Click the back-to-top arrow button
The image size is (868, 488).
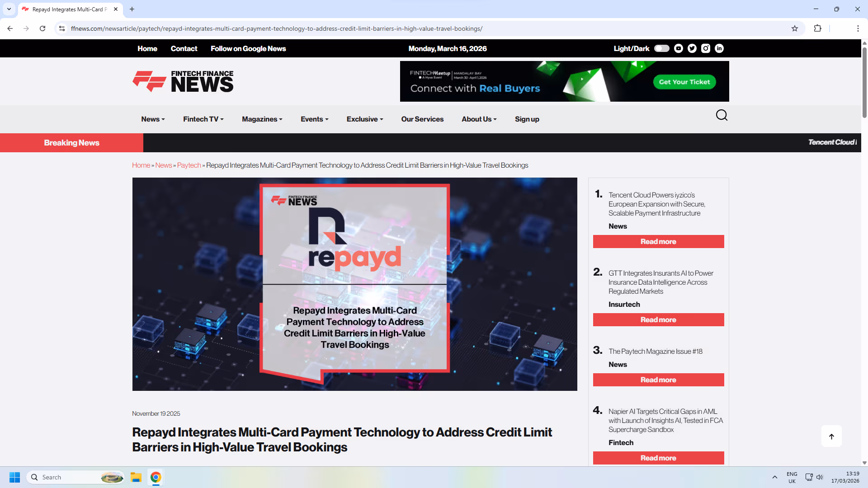pos(831,436)
